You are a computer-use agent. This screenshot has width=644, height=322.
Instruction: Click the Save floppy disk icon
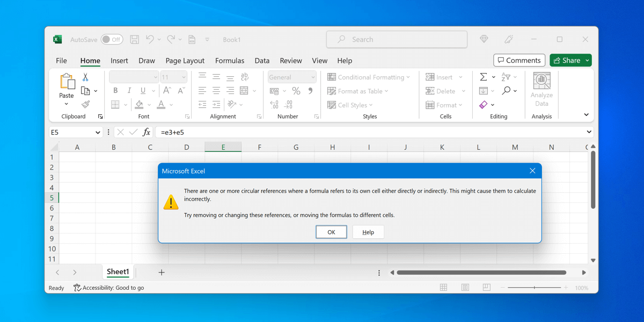click(x=135, y=40)
